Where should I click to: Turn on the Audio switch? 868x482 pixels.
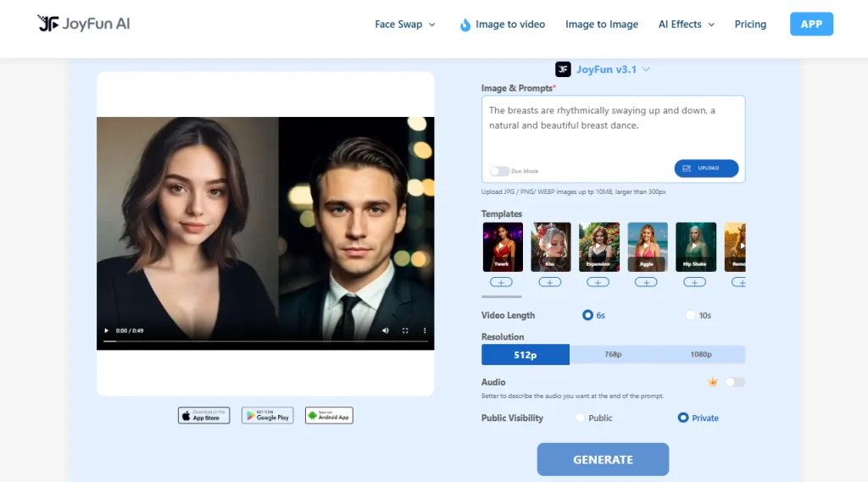click(x=734, y=382)
